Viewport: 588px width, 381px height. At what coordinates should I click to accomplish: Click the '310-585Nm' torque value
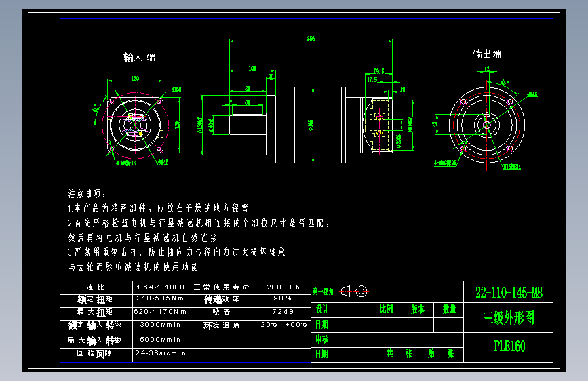160,298
